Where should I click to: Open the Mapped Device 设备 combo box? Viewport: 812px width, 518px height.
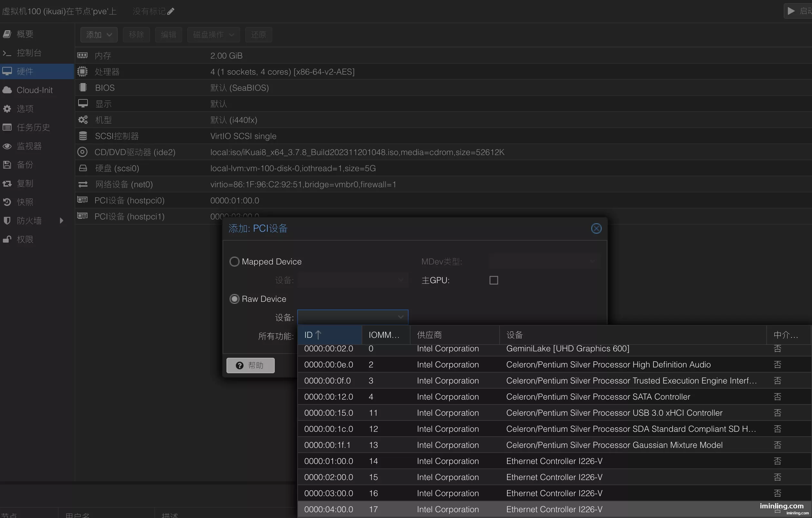[x=353, y=280]
